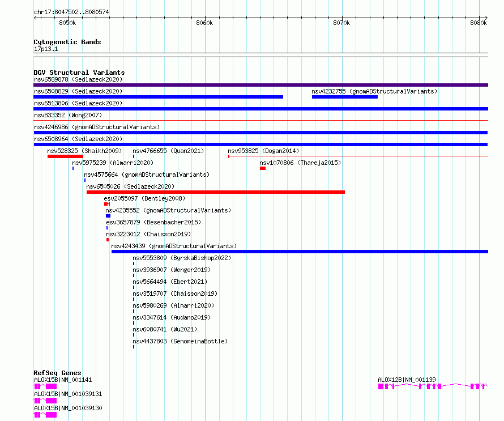
Task: Click the blue bar under nsv4232755
Action: pyautogui.click(x=344, y=97)
